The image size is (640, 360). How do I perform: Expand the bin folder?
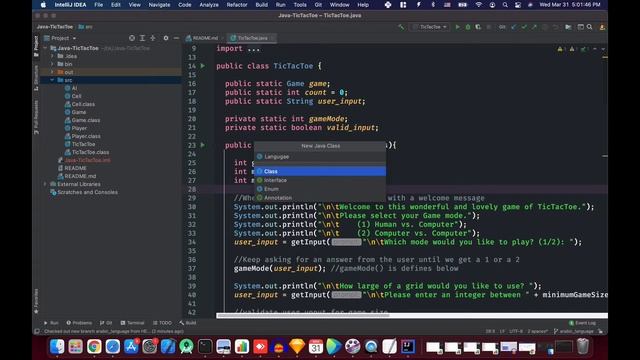(x=52, y=64)
